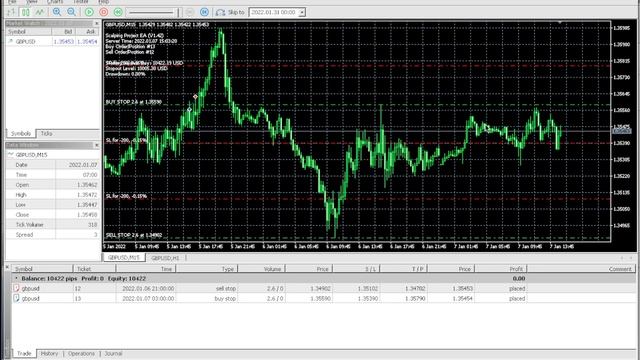Viewport: 640px width, 360px height.
Task: Select the buy stop order ticket 13
Action: 324,299
